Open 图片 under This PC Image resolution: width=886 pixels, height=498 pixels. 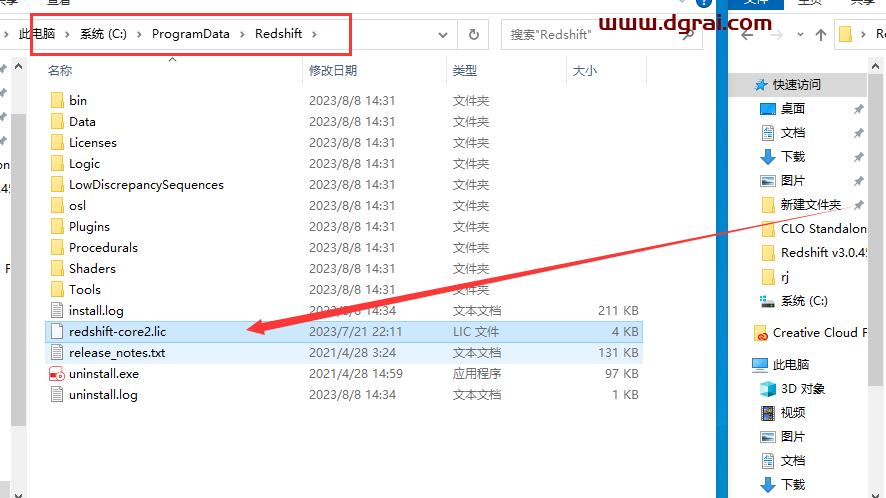(x=793, y=437)
